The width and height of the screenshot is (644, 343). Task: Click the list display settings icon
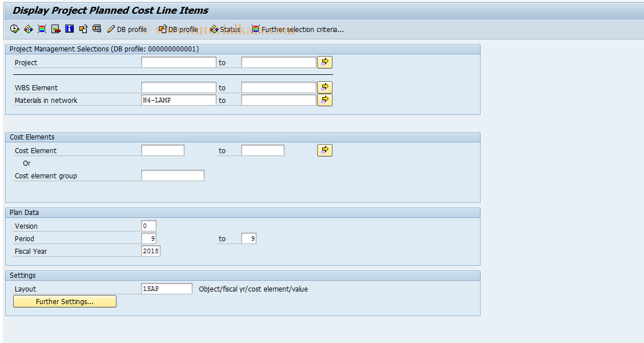(97, 29)
